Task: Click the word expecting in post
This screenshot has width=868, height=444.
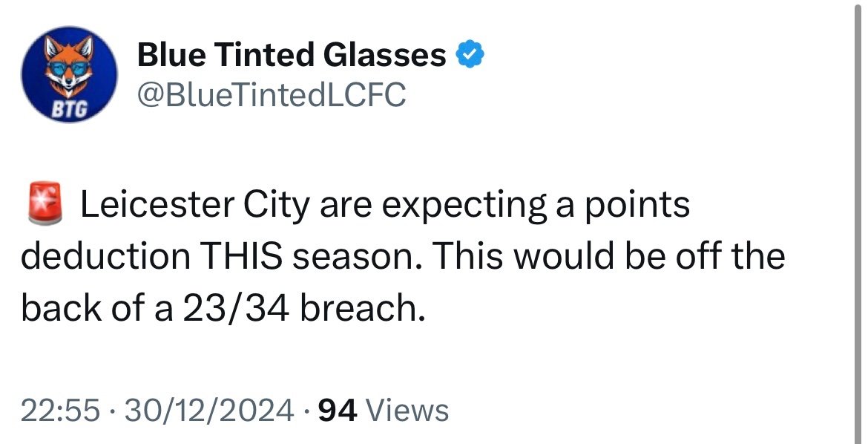Action: click(464, 205)
